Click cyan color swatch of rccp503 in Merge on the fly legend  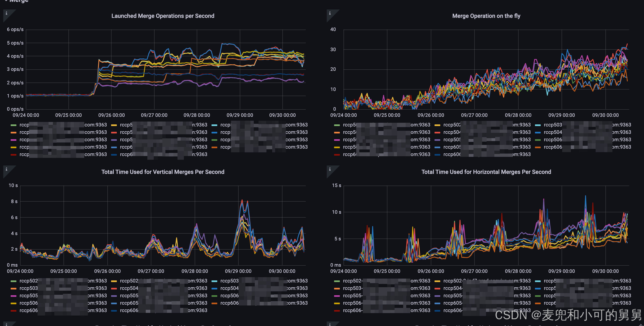coord(538,125)
